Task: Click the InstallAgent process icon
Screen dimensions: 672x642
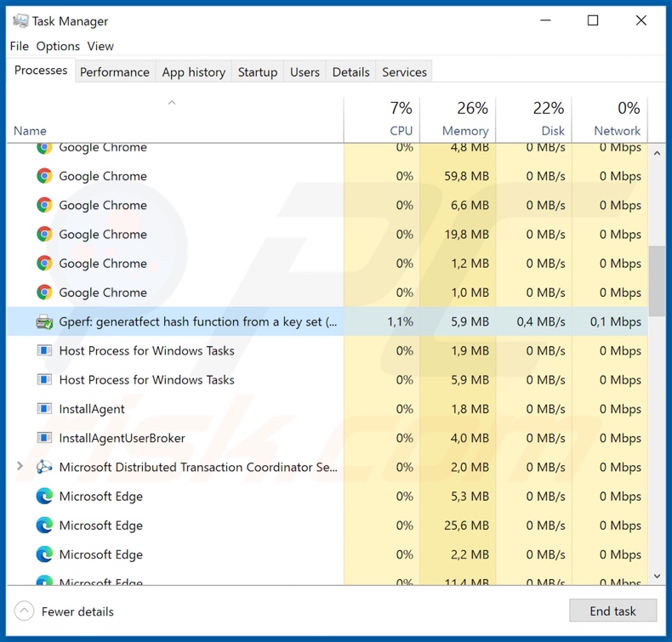Action: (x=44, y=409)
